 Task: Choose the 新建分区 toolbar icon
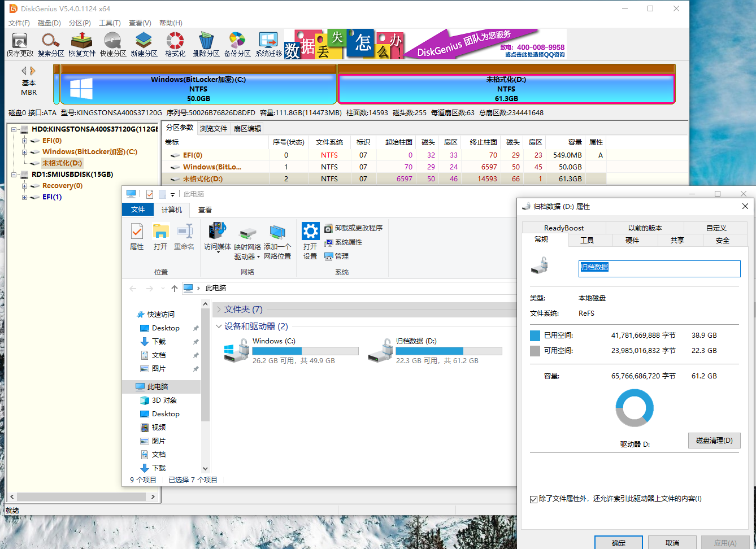(x=144, y=45)
